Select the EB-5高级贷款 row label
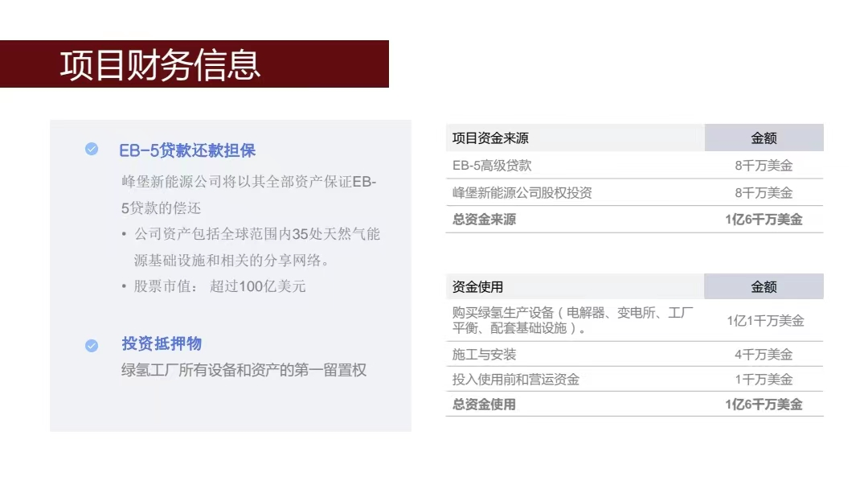The height and width of the screenshot is (489, 868). point(492,166)
